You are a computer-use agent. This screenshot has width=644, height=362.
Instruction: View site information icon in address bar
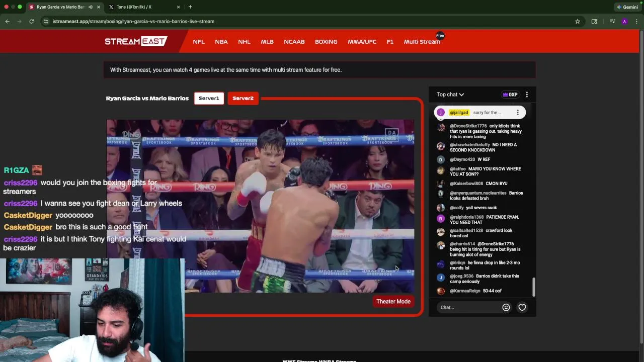pyautogui.click(x=46, y=21)
